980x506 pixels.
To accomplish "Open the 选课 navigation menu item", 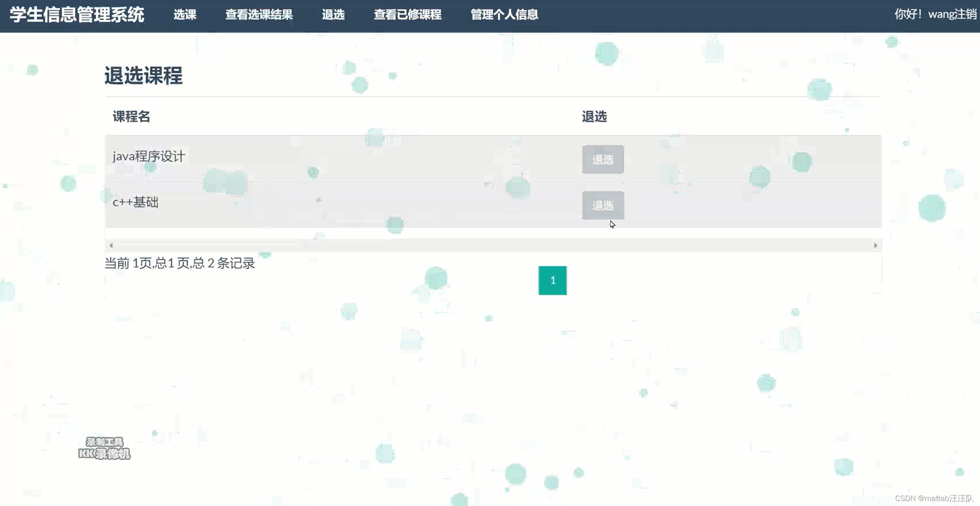I will pos(185,15).
